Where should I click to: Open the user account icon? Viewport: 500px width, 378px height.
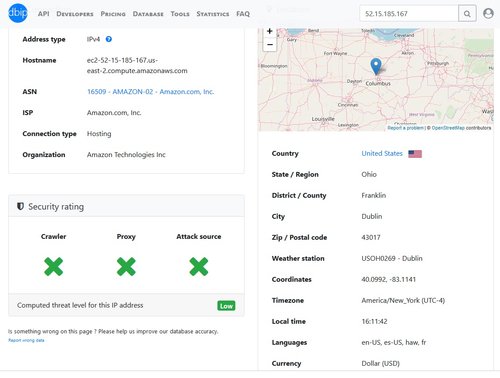(488, 13)
